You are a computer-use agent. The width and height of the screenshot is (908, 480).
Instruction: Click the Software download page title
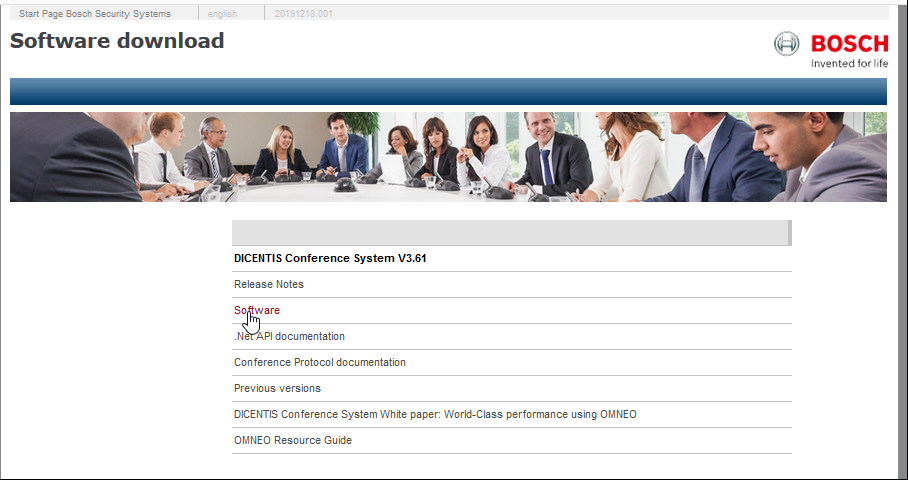point(117,41)
